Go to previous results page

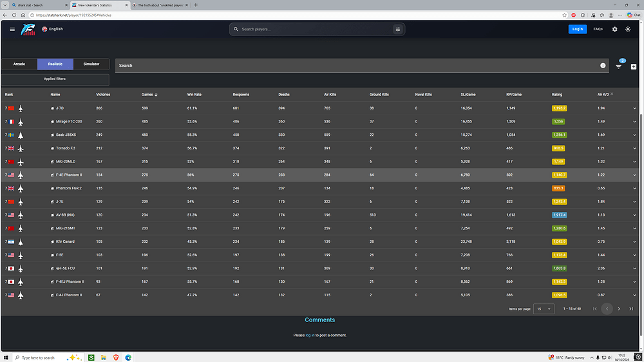click(x=607, y=309)
